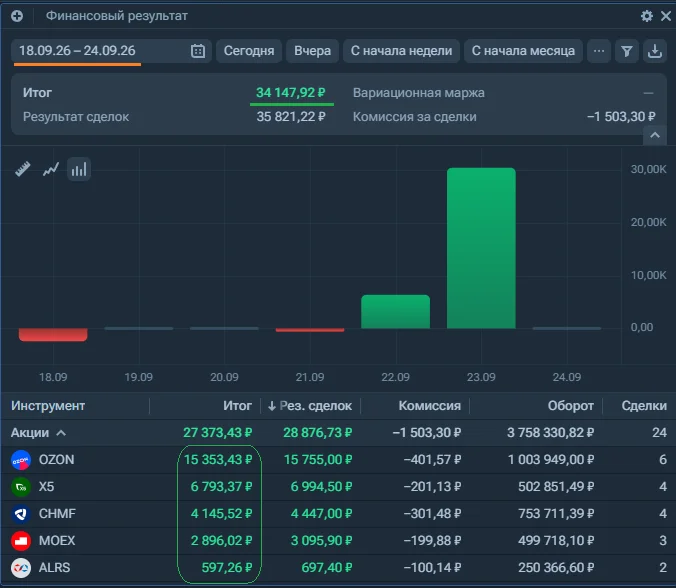This screenshot has width=676, height=588.
Task: Click the OZON logo icon
Action: [x=21, y=460]
